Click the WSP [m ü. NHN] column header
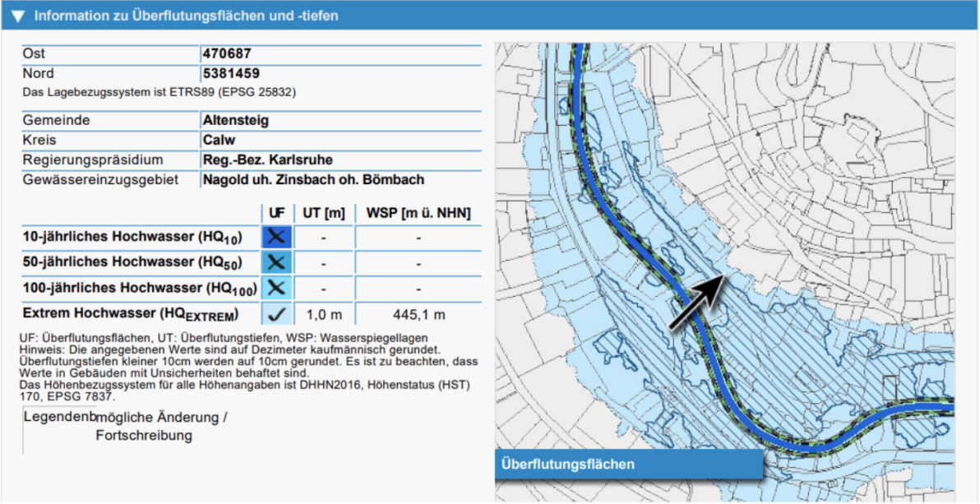Image resolution: width=980 pixels, height=504 pixels. coord(418,213)
